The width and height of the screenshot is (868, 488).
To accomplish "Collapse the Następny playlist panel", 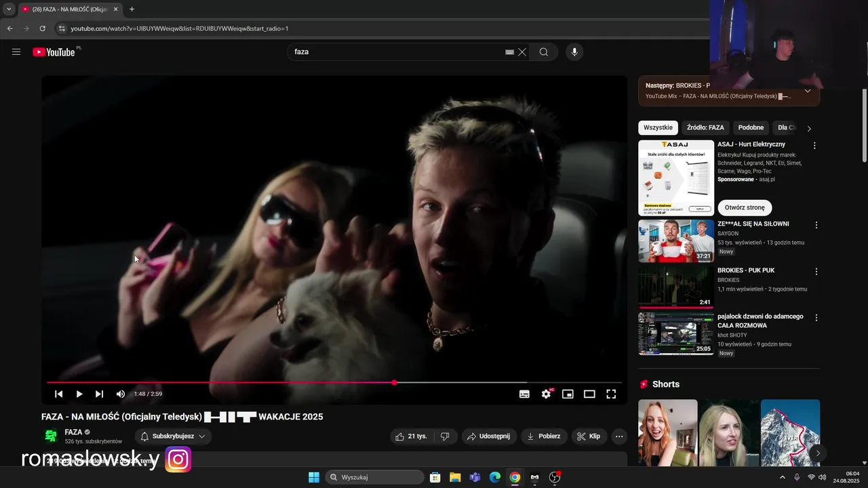I will (x=807, y=91).
